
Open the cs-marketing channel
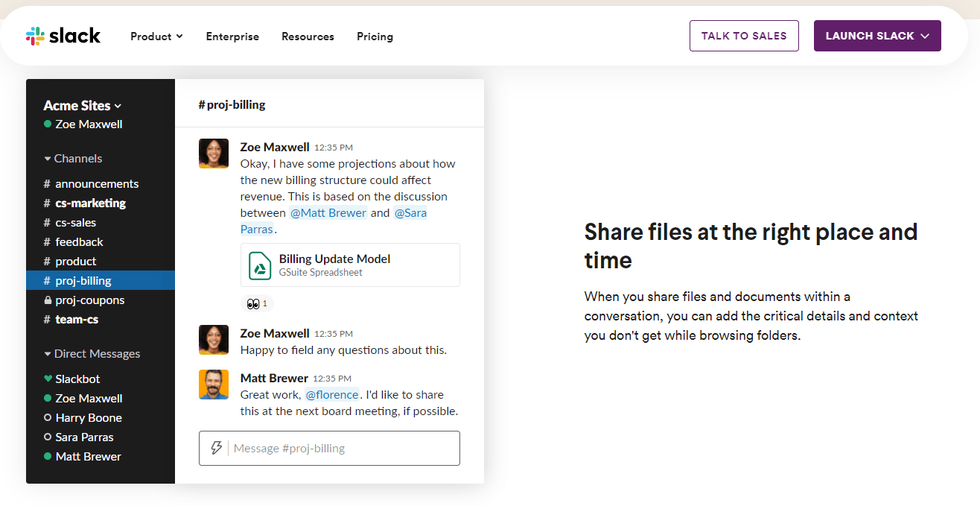tap(101, 203)
